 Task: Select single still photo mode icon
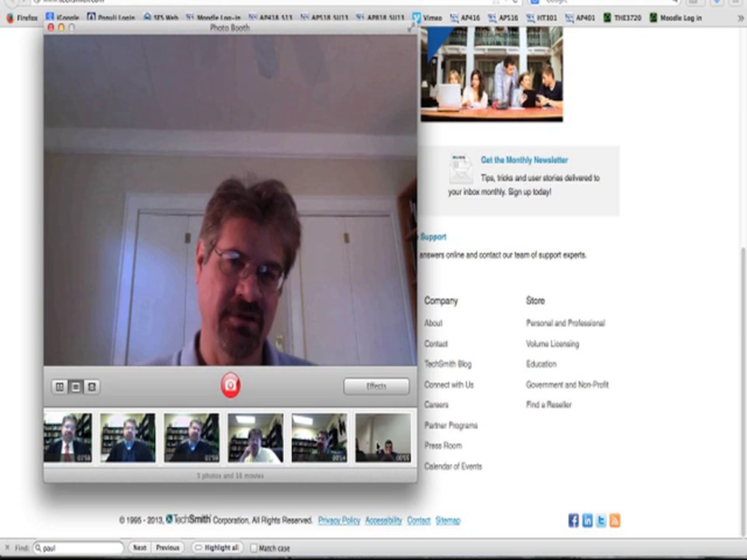point(76,386)
